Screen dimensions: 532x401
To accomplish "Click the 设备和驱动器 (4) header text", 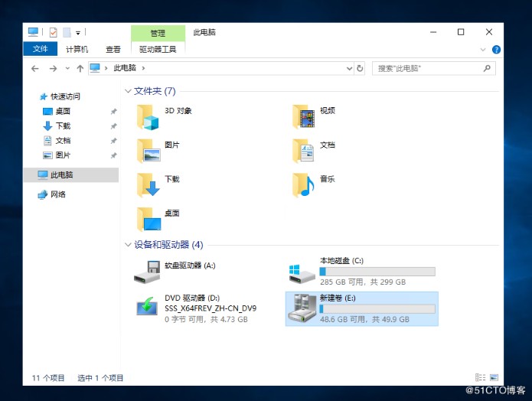I will (x=168, y=245).
